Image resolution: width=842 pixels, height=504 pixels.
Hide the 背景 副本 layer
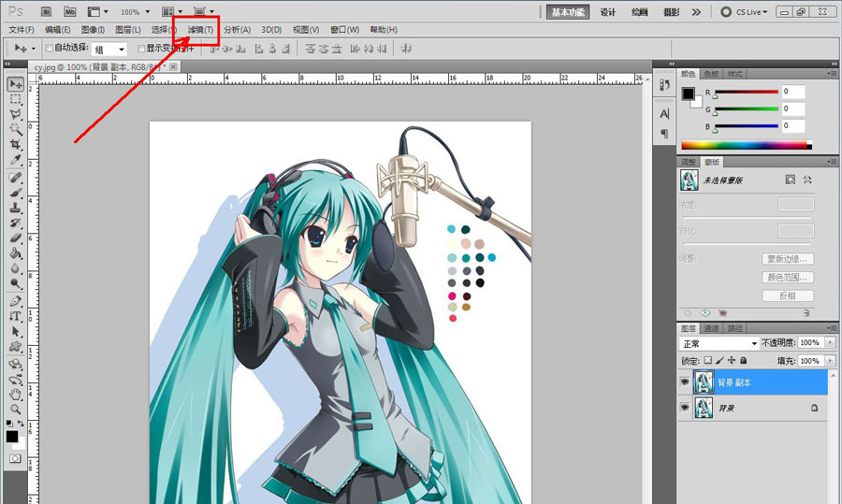pyautogui.click(x=684, y=382)
